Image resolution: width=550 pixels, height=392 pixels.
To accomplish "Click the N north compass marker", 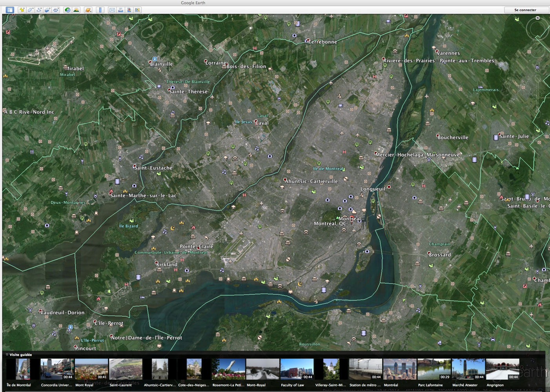I will (x=537, y=18).
